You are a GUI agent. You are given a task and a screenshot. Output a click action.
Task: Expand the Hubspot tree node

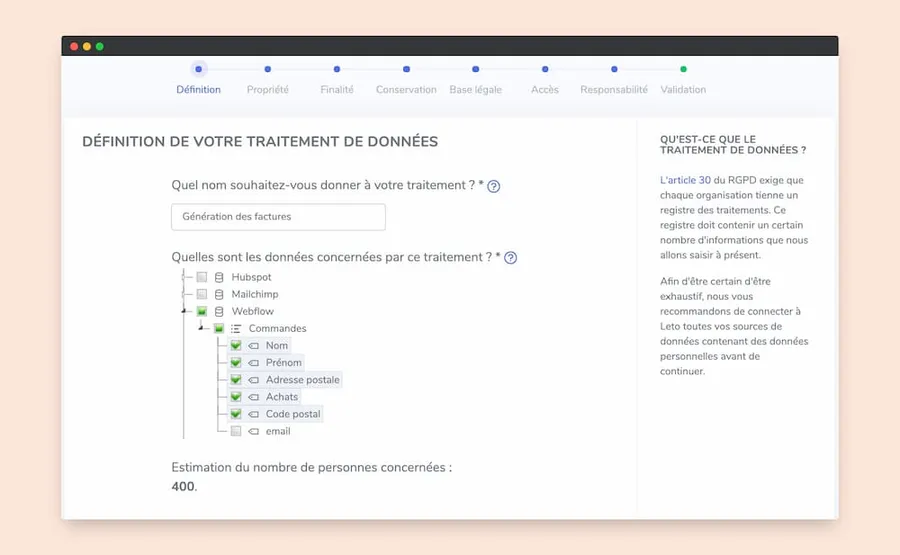pos(184,277)
